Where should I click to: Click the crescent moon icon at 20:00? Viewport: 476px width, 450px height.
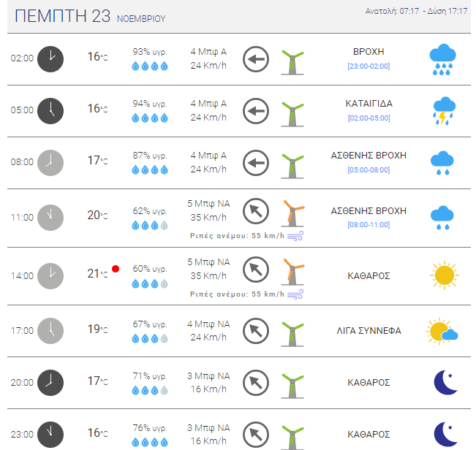click(445, 382)
